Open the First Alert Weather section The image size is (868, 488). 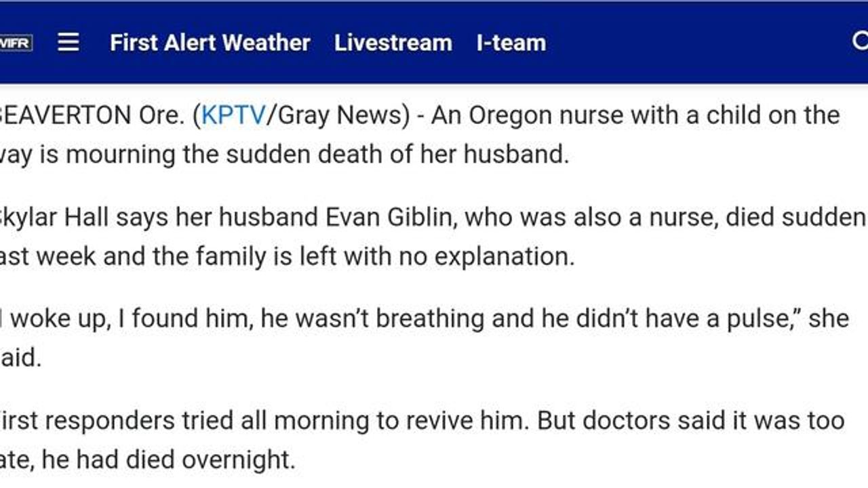[x=210, y=43]
